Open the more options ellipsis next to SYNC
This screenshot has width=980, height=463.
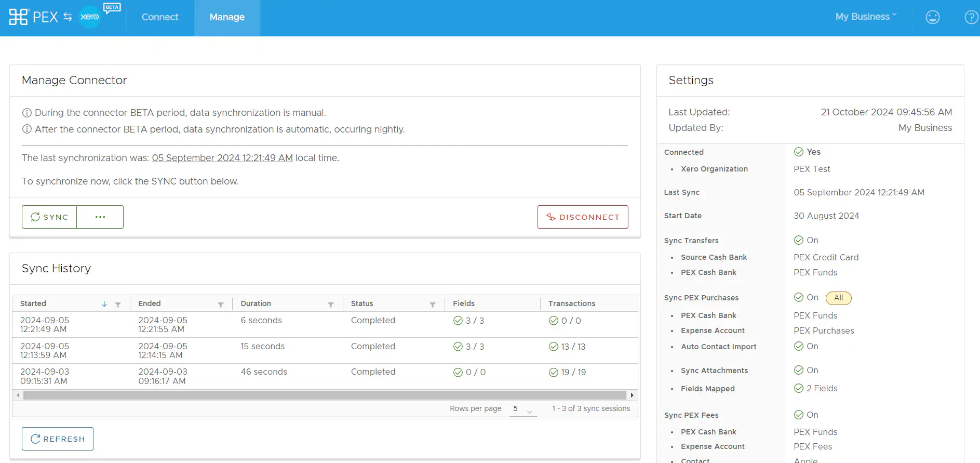coord(100,217)
